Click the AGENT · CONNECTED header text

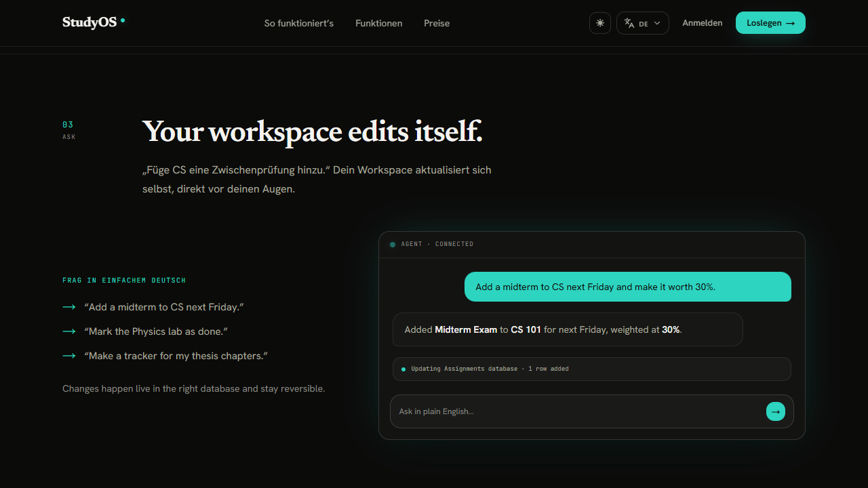(x=437, y=244)
